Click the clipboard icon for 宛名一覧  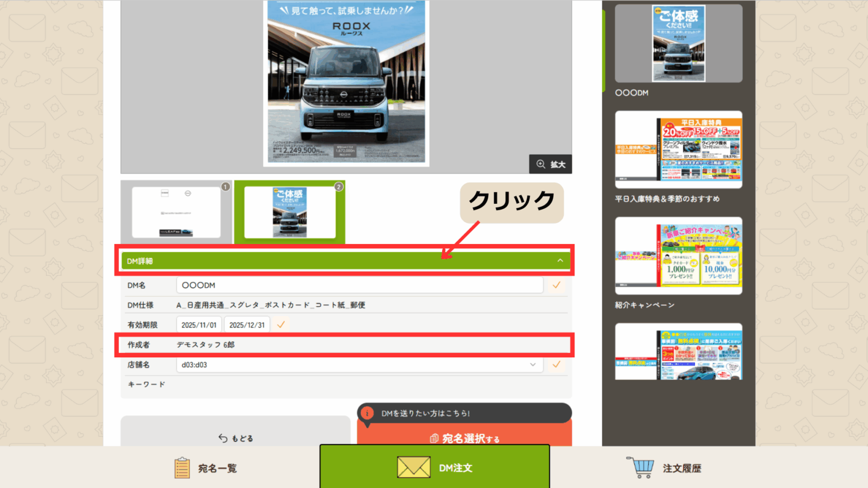click(182, 468)
